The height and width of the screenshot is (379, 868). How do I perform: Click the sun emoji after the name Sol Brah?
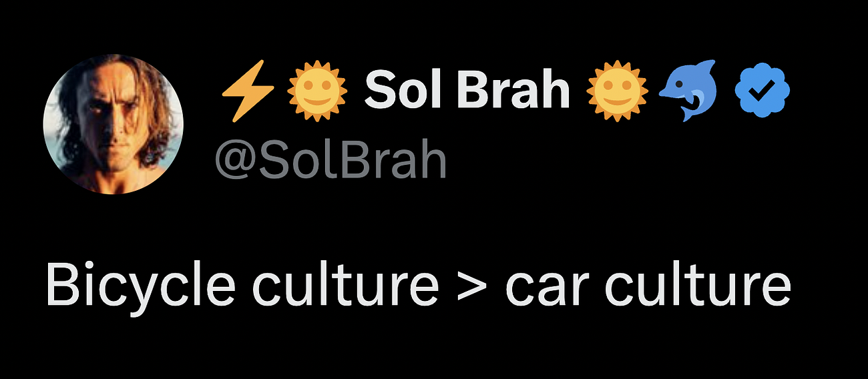coord(617,91)
